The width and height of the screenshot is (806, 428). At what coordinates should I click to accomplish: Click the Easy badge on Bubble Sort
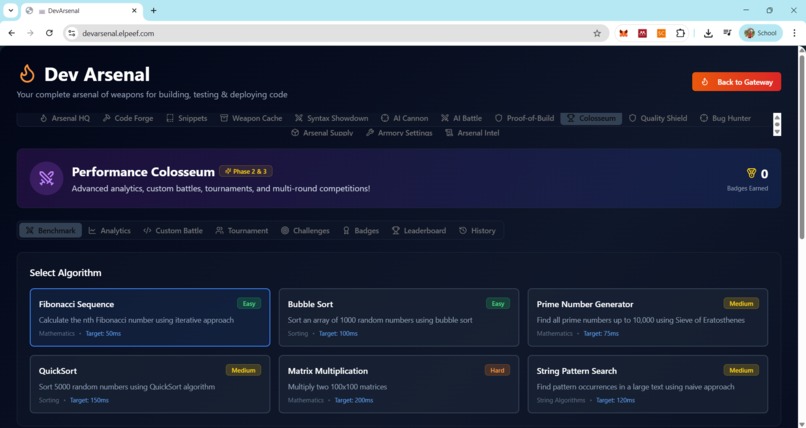[498, 304]
